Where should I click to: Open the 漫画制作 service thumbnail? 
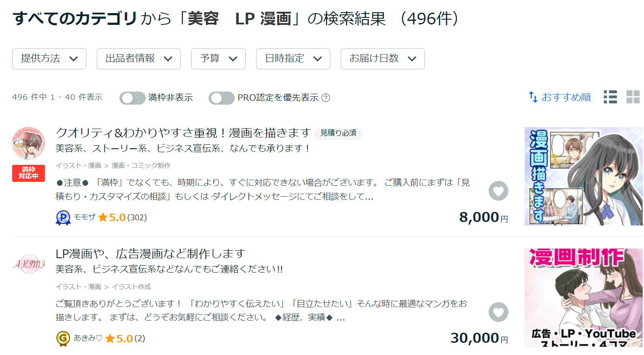(583, 297)
